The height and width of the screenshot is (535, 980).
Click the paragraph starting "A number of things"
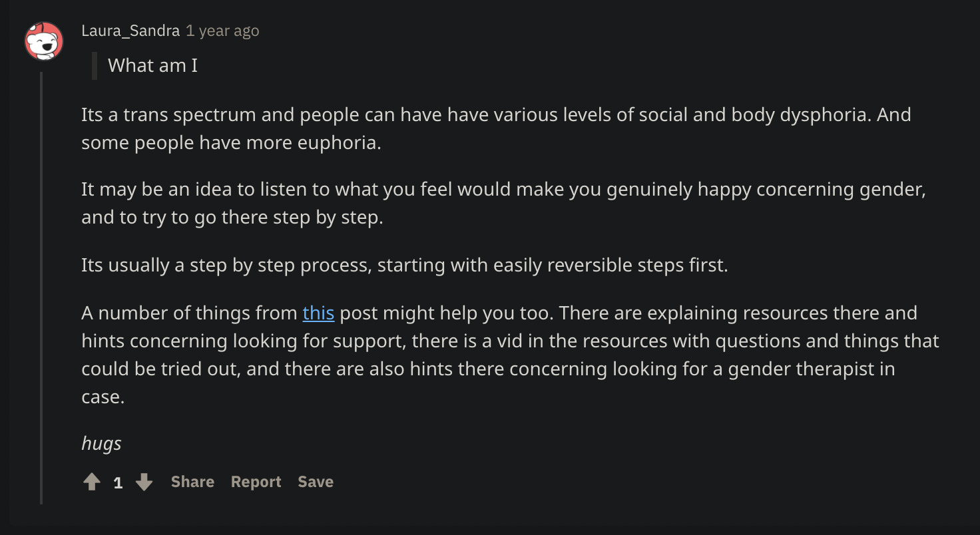(510, 355)
